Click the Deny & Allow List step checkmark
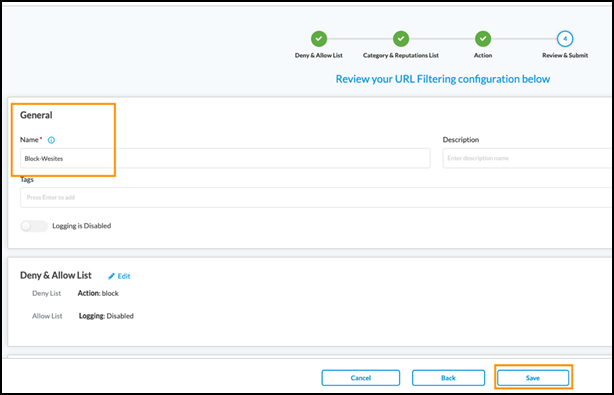Viewport: 614px width, 395px height. click(319, 39)
